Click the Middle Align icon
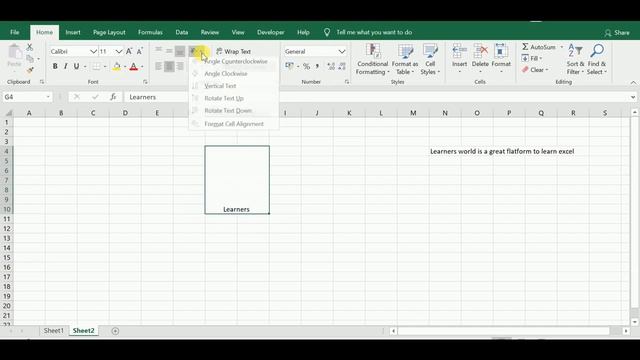This screenshot has width=640, height=360. coord(169,51)
